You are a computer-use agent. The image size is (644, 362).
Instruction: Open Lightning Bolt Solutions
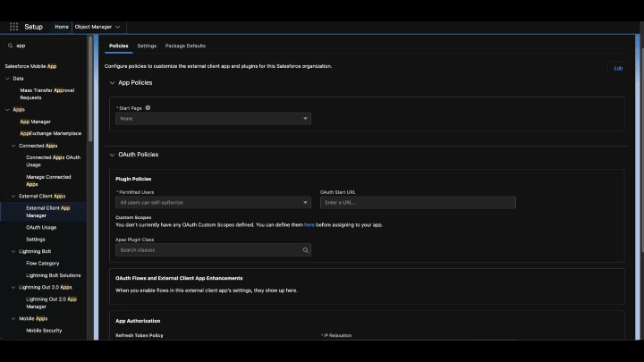tap(54, 275)
